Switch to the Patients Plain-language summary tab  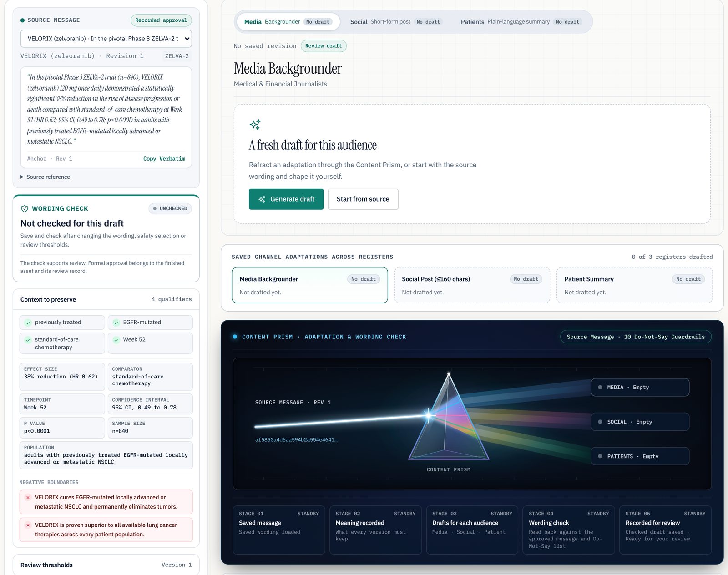(522, 22)
